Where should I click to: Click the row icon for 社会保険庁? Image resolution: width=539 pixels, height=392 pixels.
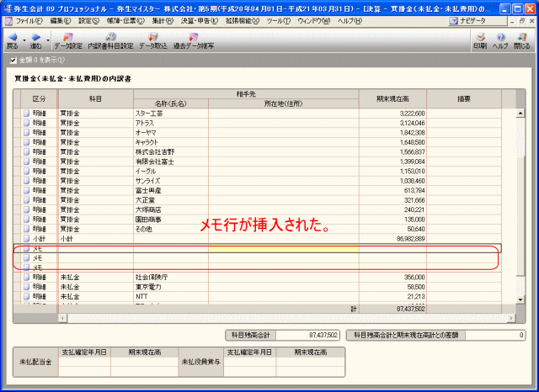pyautogui.click(x=26, y=277)
